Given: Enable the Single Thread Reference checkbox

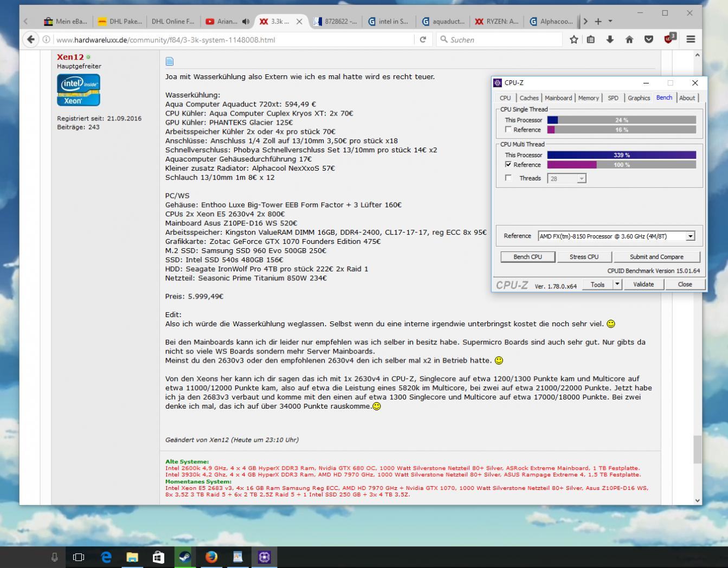Looking at the screenshot, I should pyautogui.click(x=508, y=130).
